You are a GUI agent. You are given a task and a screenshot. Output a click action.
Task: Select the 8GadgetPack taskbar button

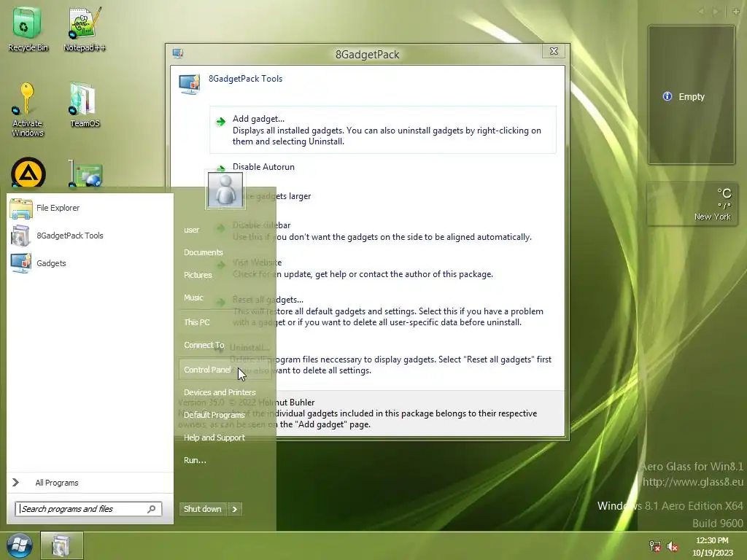tap(61, 545)
